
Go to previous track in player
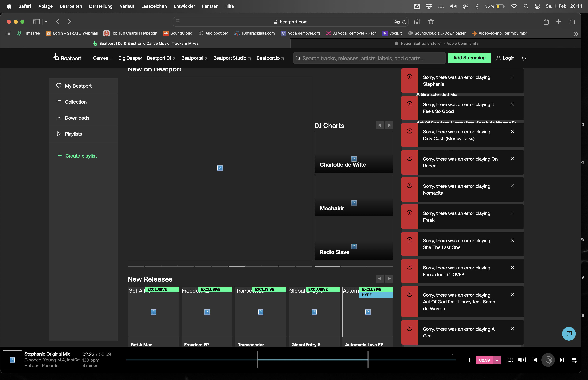[x=534, y=360]
